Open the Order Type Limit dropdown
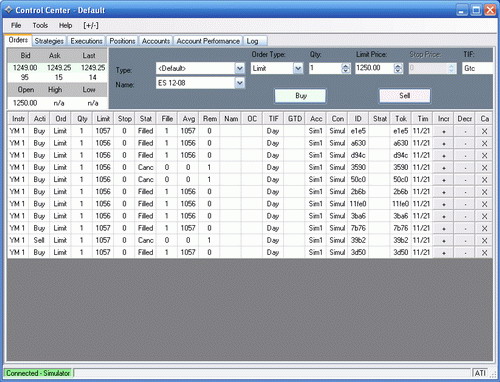This screenshot has width=500, height=382. pyautogui.click(x=298, y=69)
